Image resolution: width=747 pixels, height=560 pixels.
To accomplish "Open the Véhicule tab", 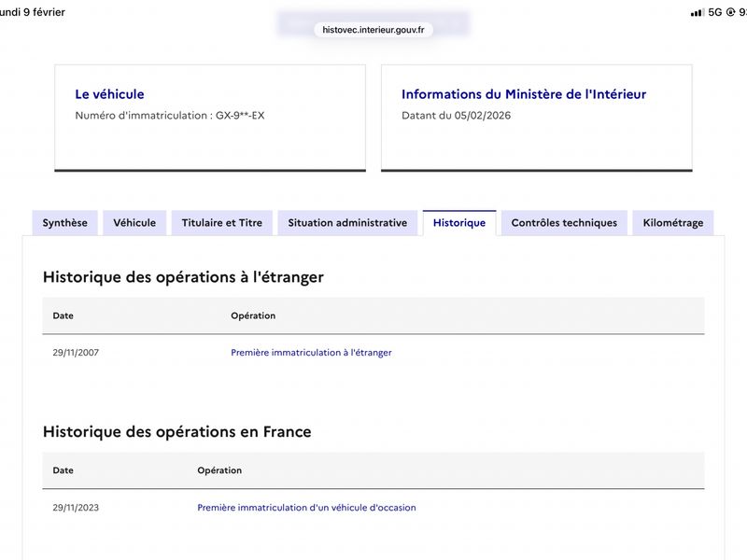I will (134, 223).
